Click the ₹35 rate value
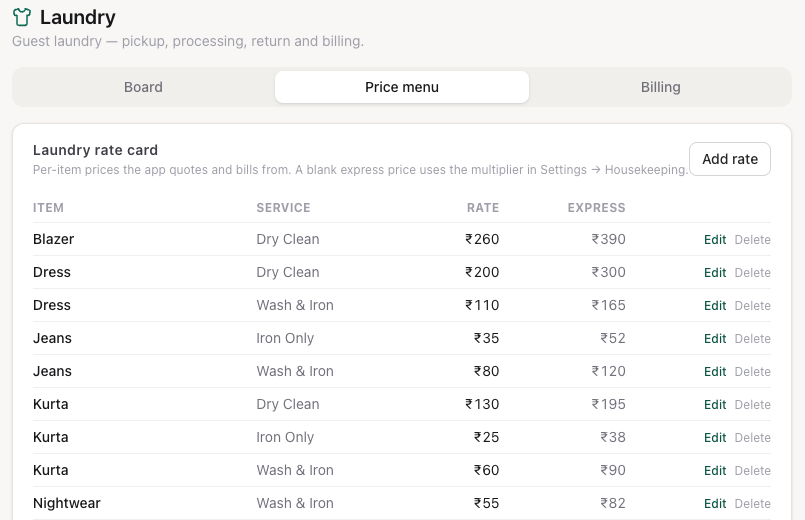This screenshot has width=805, height=520. pyautogui.click(x=486, y=338)
